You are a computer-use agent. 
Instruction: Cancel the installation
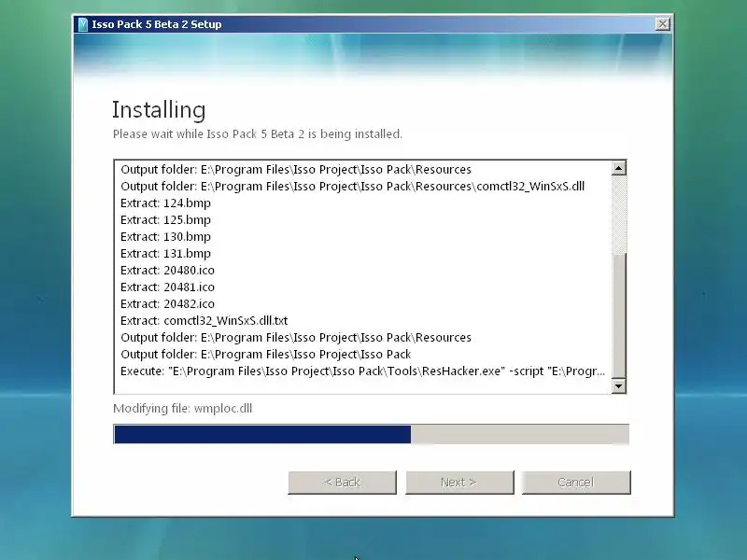coord(576,483)
